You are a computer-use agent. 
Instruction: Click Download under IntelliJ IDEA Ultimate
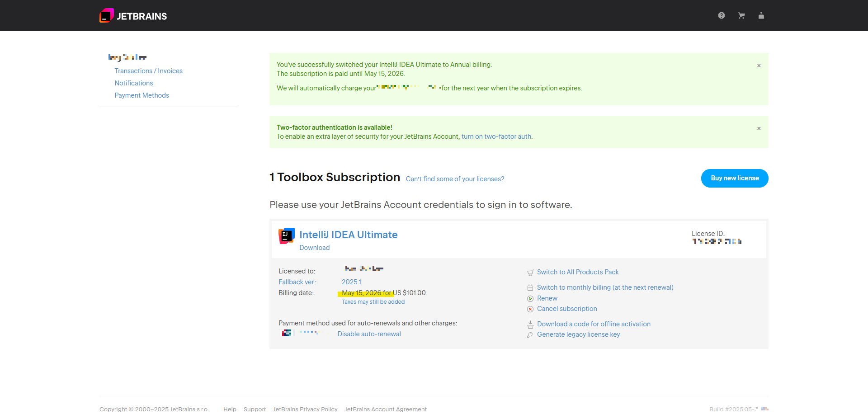[x=315, y=248]
